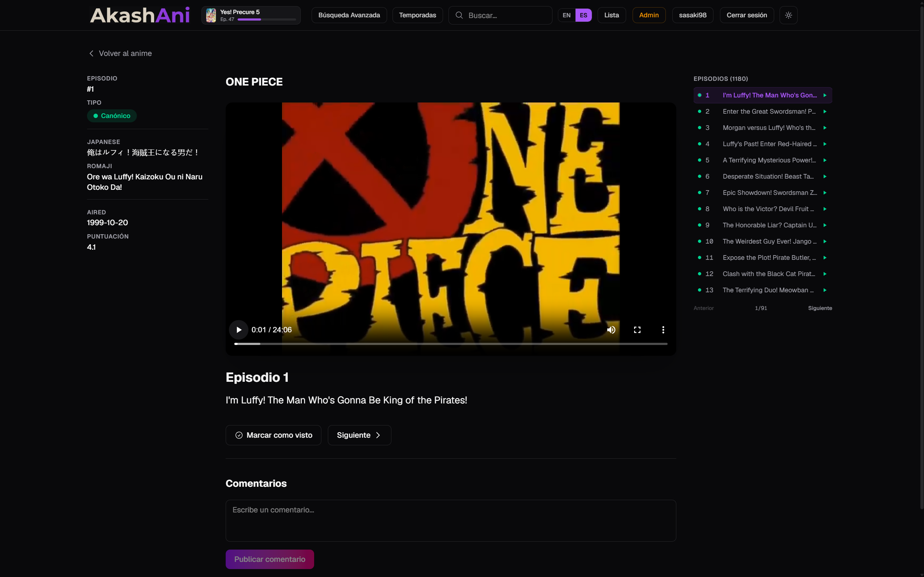Click Publicar comentario button
The height and width of the screenshot is (577, 924).
pos(270,559)
